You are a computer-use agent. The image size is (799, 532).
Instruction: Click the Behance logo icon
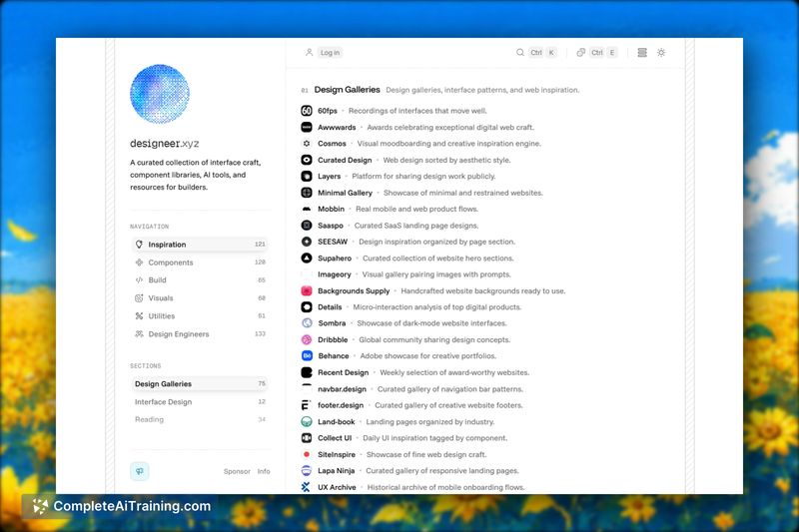coord(307,356)
